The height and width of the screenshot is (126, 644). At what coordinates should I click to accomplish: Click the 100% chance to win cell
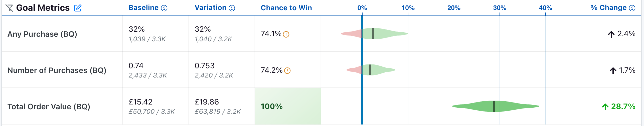(288, 106)
